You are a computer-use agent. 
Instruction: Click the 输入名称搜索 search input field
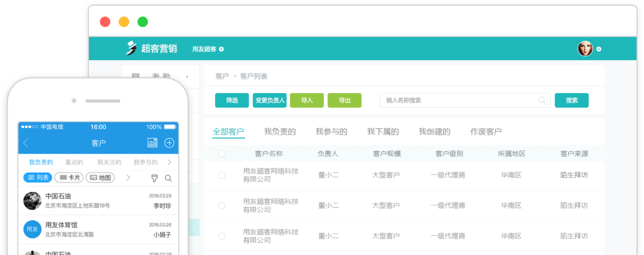click(x=459, y=100)
